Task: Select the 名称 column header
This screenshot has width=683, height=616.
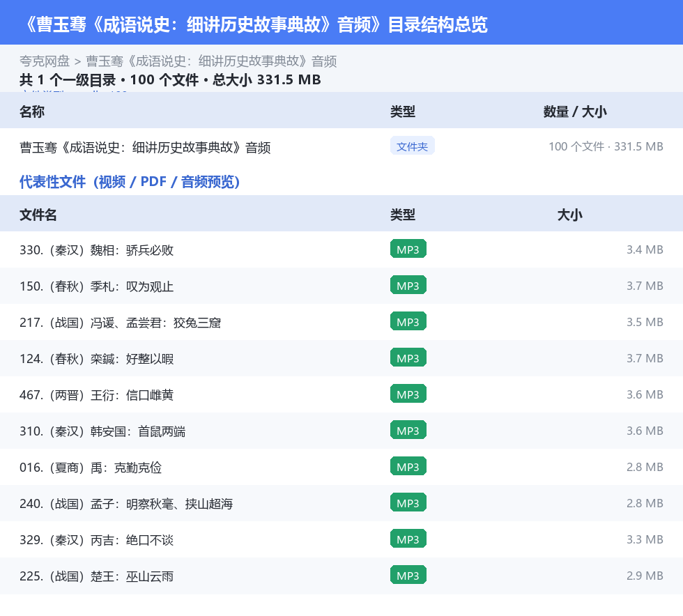Action: 32,111
